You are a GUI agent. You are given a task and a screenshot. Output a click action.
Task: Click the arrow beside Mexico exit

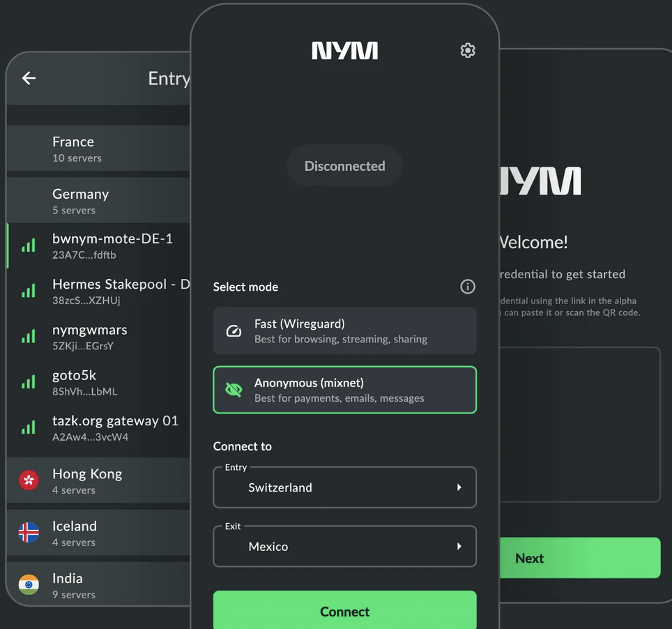coord(459,546)
